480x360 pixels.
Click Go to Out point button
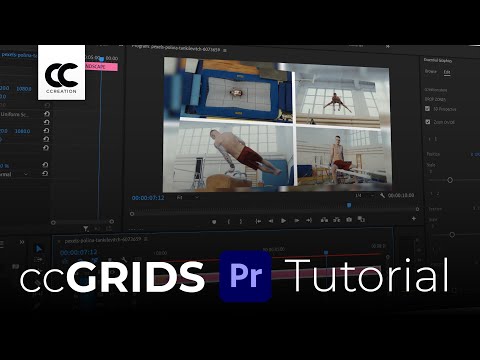click(309, 220)
